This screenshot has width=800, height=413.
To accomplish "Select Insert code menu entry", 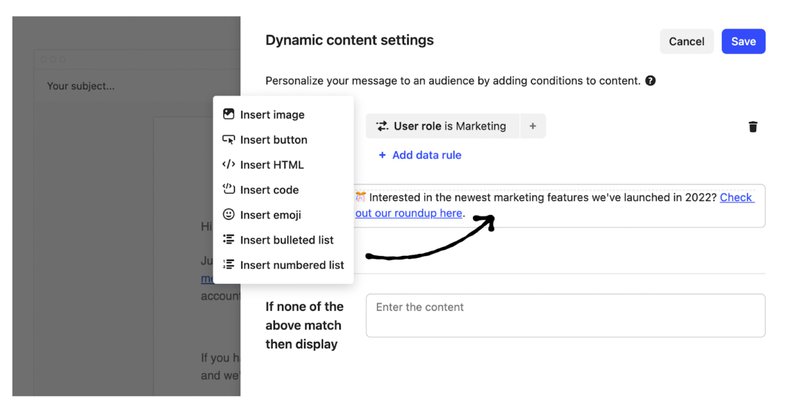I will click(x=283, y=189).
